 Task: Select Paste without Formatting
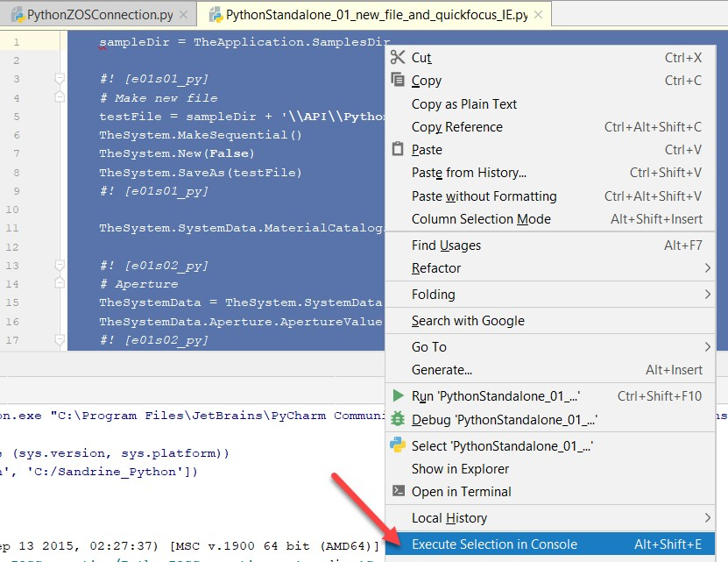pyautogui.click(x=549, y=196)
